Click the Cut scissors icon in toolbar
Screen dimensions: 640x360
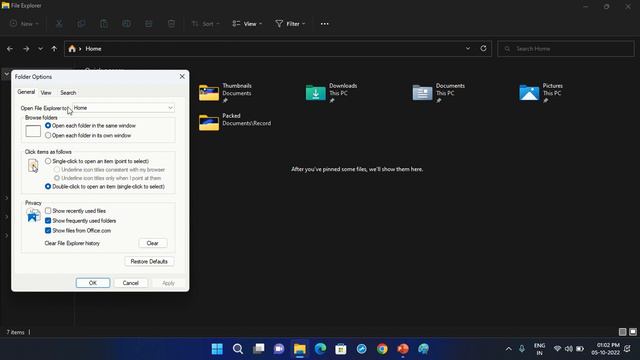pyautogui.click(x=59, y=24)
